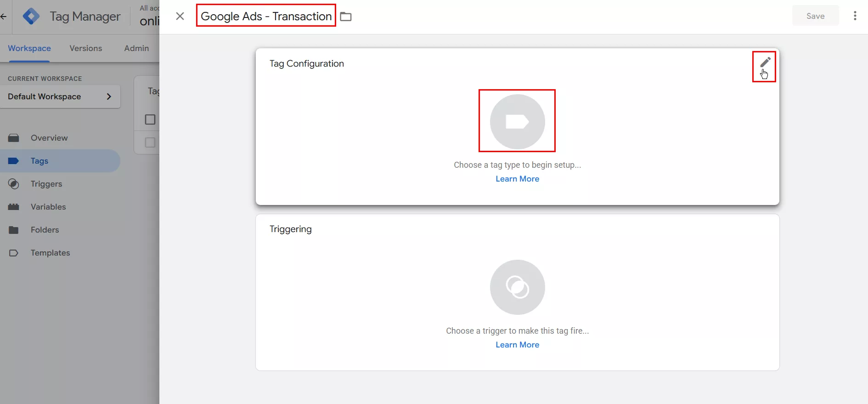Open Learn More link under Triggering
Image resolution: width=868 pixels, height=404 pixels.
pos(517,345)
